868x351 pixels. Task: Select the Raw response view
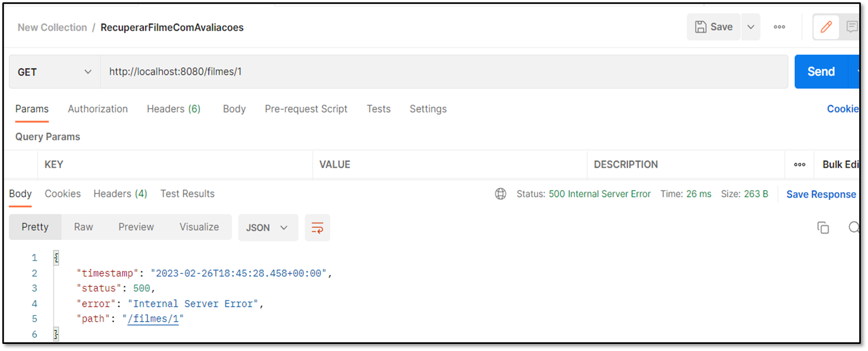pos(83,227)
